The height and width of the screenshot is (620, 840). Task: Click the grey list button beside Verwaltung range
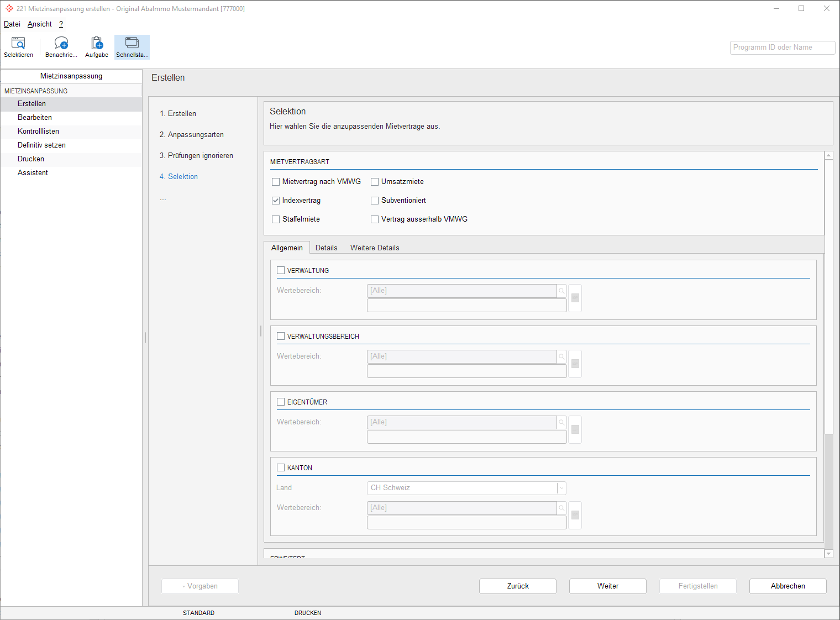[x=575, y=298]
